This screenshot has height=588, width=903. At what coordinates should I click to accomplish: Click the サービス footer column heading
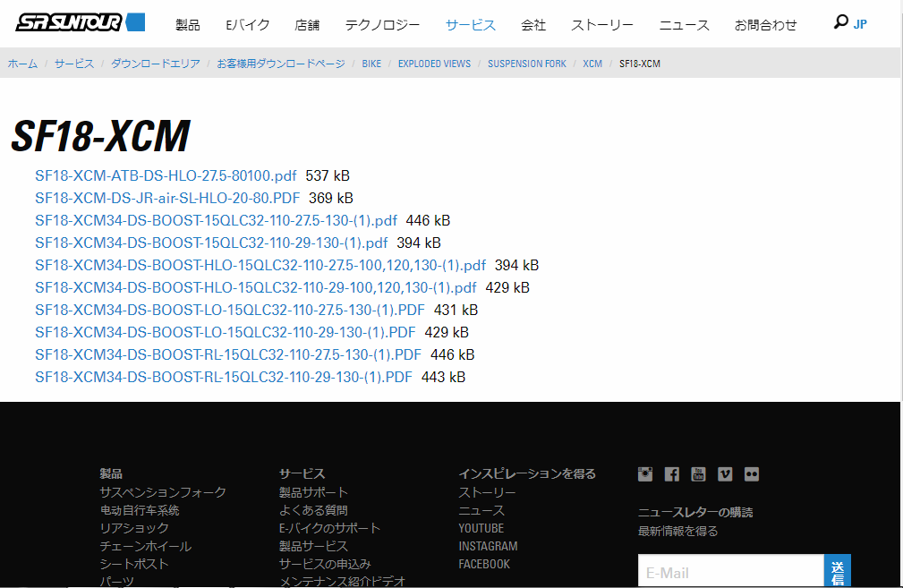[302, 473]
